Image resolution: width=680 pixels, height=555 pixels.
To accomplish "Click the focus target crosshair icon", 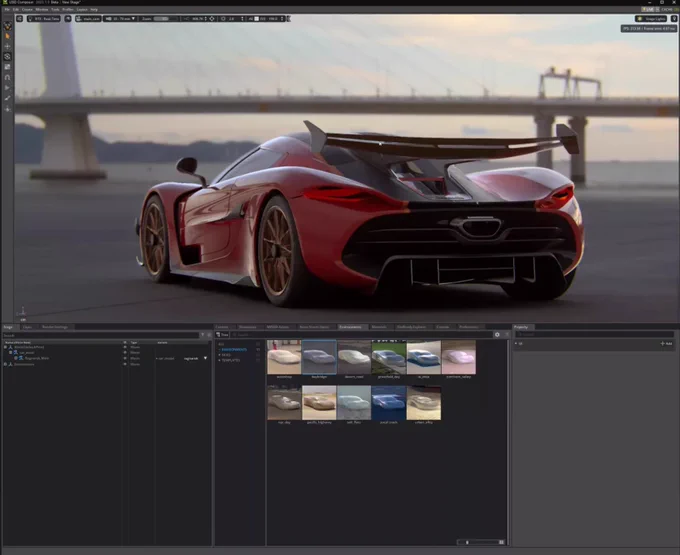I will [x=212, y=19].
